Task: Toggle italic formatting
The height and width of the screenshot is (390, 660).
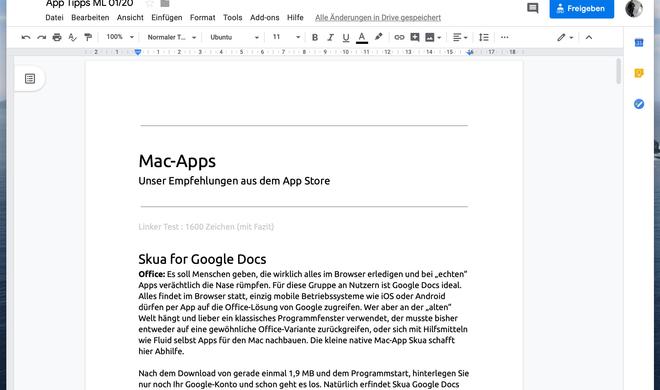Action: 330,37
